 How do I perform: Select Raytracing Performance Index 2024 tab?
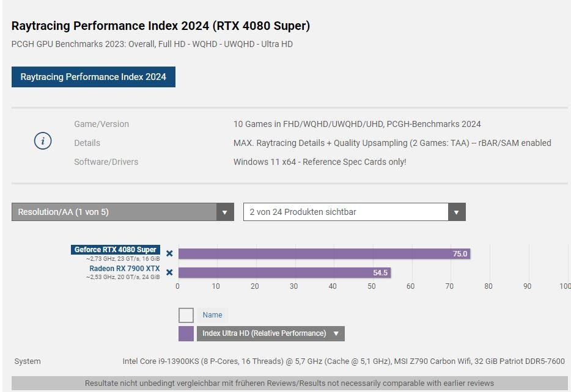(x=93, y=77)
